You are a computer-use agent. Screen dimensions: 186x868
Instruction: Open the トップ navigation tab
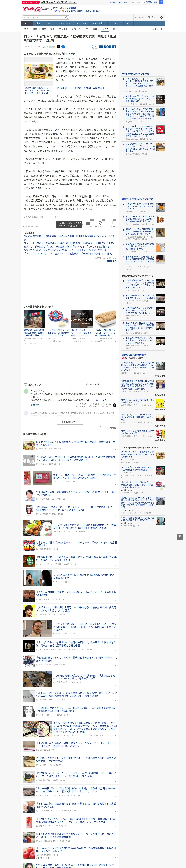[27, 24]
